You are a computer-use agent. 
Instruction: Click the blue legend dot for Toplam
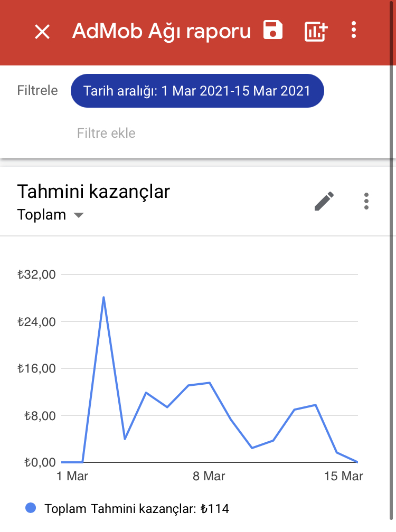31,508
